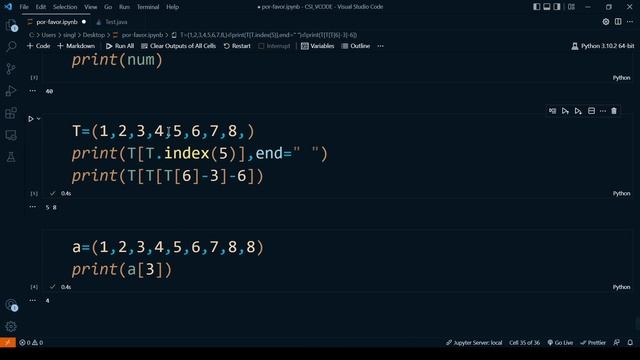The image size is (640, 360).
Task: Open the Variables panel
Action: [x=318, y=46]
